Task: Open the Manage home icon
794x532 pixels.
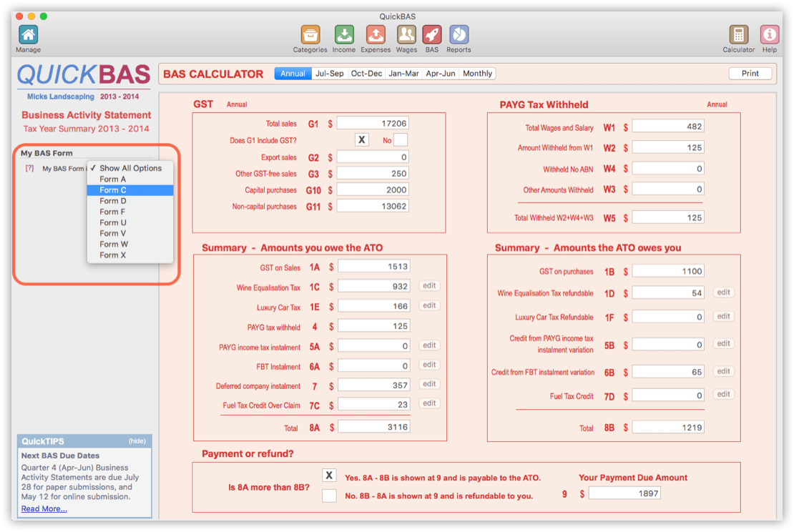Action: (29, 35)
